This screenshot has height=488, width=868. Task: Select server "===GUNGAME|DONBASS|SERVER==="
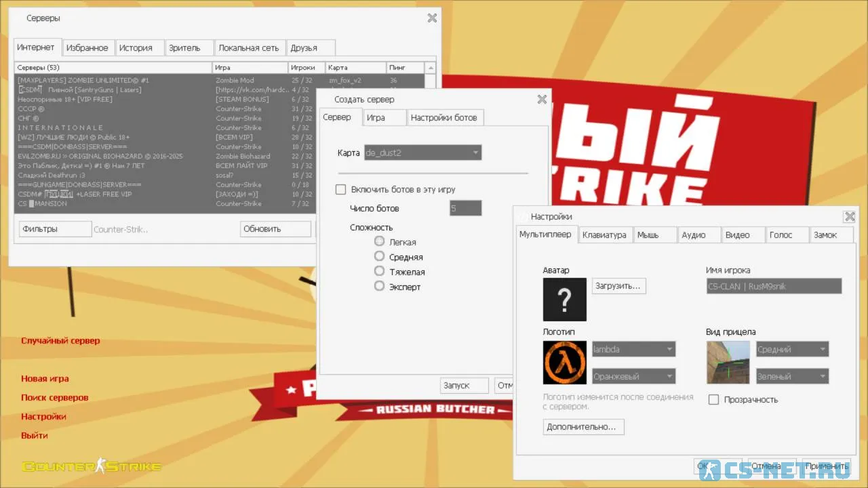coord(165,184)
